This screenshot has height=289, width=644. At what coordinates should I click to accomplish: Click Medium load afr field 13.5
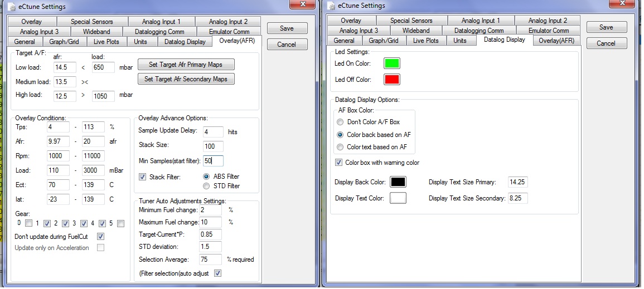(65, 81)
